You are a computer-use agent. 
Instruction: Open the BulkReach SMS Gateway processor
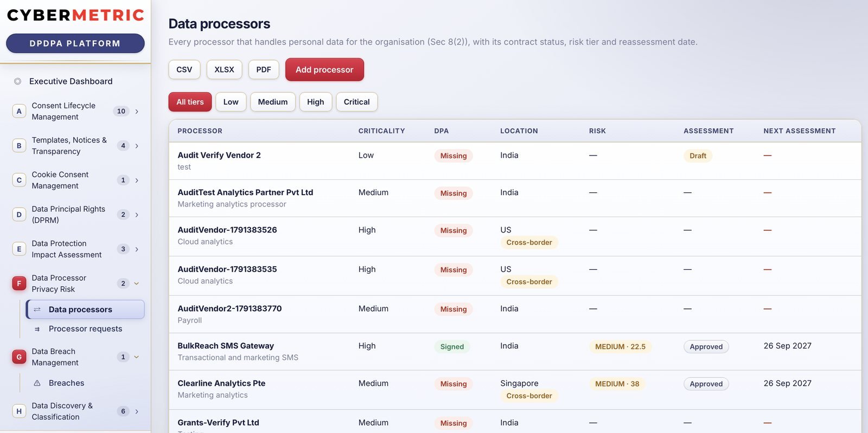point(226,346)
